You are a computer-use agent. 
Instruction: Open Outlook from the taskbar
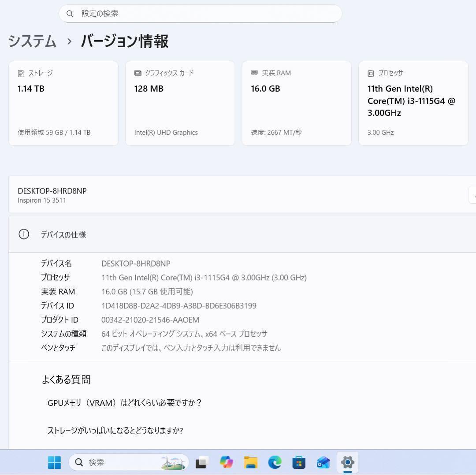(323, 462)
